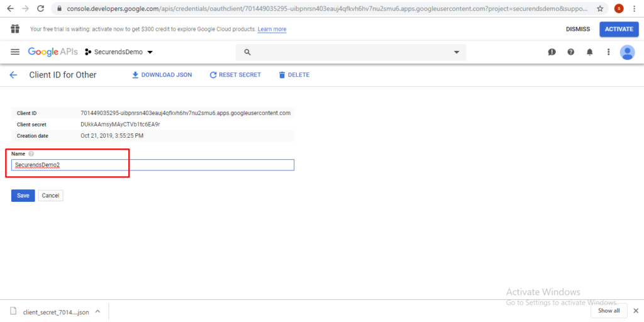Open the Learn more link
Screen dimensions: 644x322
point(272,29)
